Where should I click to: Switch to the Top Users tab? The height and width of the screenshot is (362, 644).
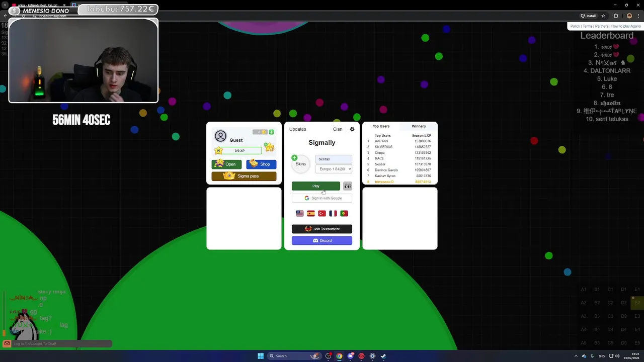click(x=381, y=126)
